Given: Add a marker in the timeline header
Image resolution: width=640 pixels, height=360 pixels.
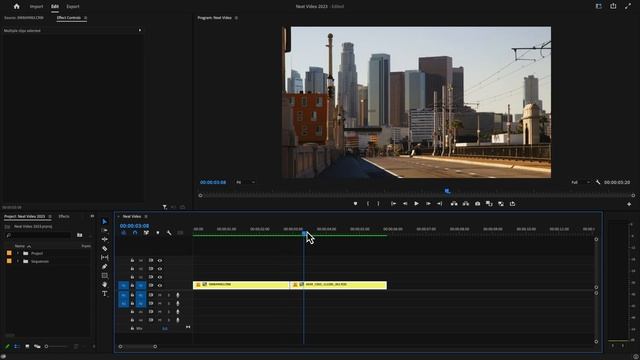Looking at the screenshot, I should tap(158, 233).
